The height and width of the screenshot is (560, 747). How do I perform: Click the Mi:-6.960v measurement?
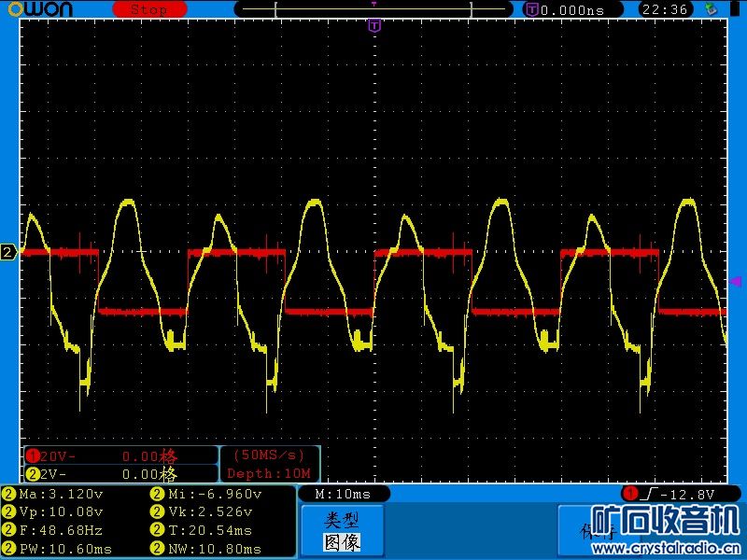205,494
